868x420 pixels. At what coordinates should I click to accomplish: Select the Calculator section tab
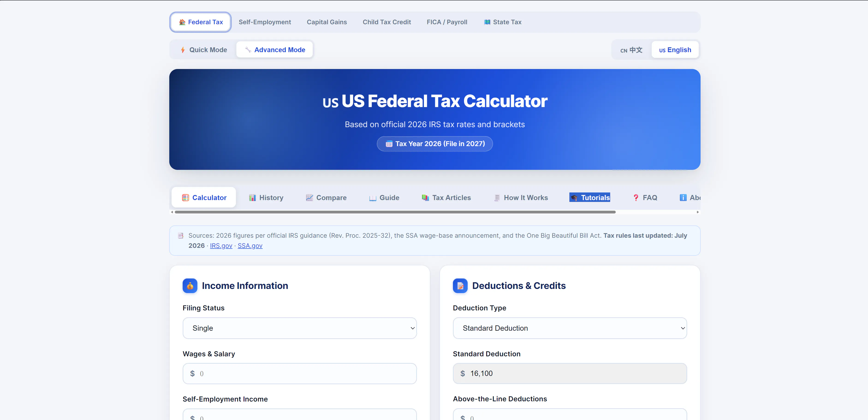click(x=204, y=198)
